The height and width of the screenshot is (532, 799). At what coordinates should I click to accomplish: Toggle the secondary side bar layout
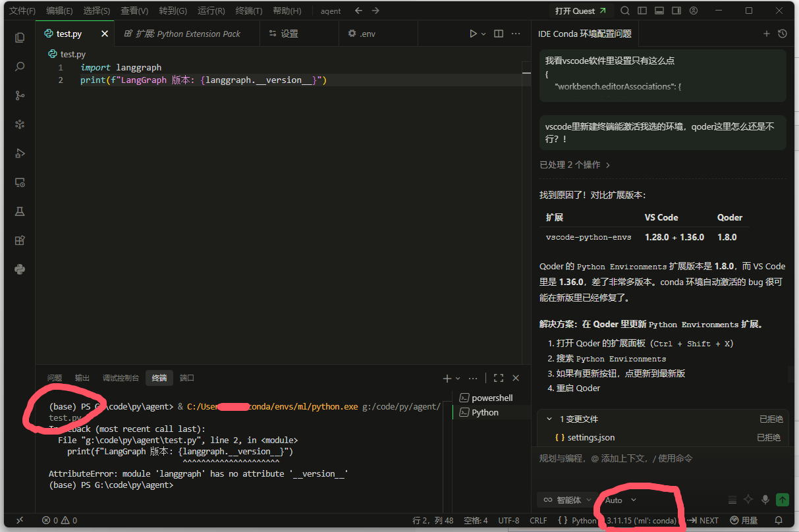point(676,11)
